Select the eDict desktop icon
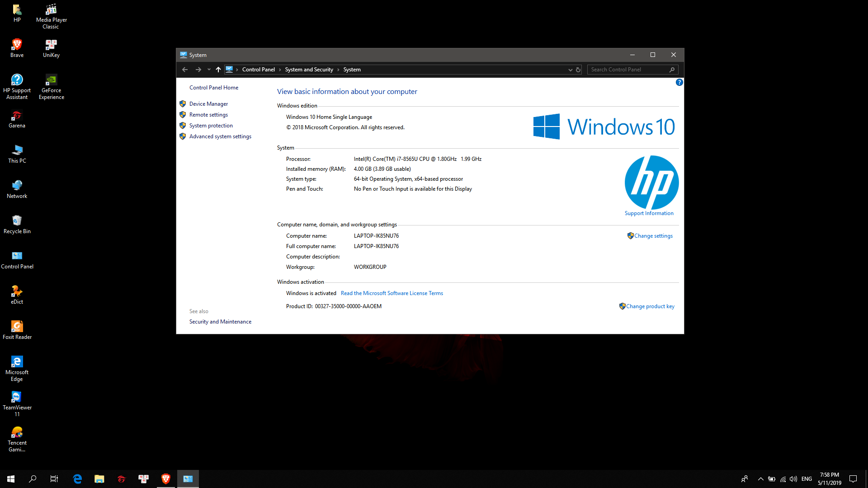Image resolution: width=868 pixels, height=488 pixels. (x=17, y=295)
